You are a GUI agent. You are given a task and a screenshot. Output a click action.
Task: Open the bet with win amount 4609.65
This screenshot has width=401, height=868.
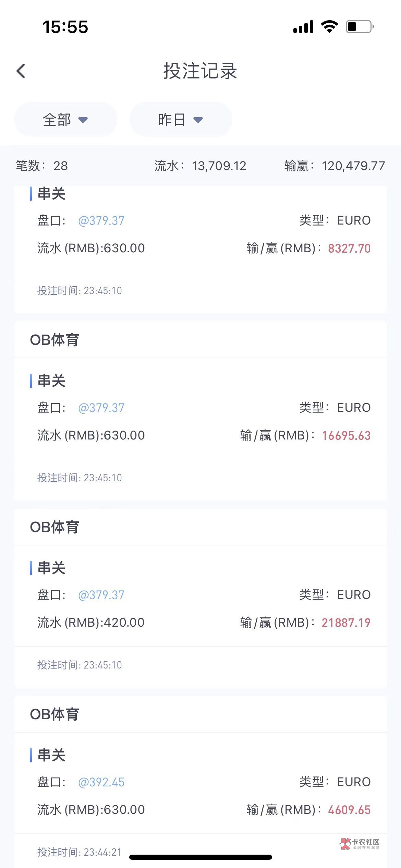pos(349,810)
